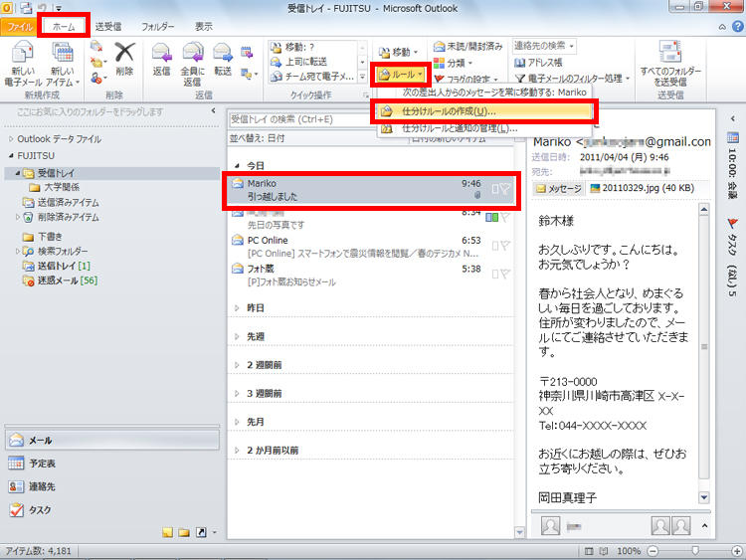Switch to メール in navigation pane
This screenshot has height=560, width=746.
pyautogui.click(x=112, y=441)
